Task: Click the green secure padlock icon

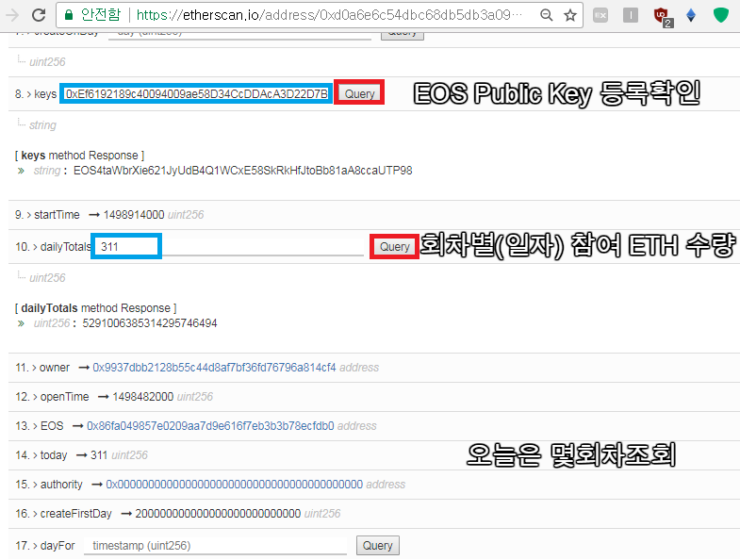Action: [69, 15]
